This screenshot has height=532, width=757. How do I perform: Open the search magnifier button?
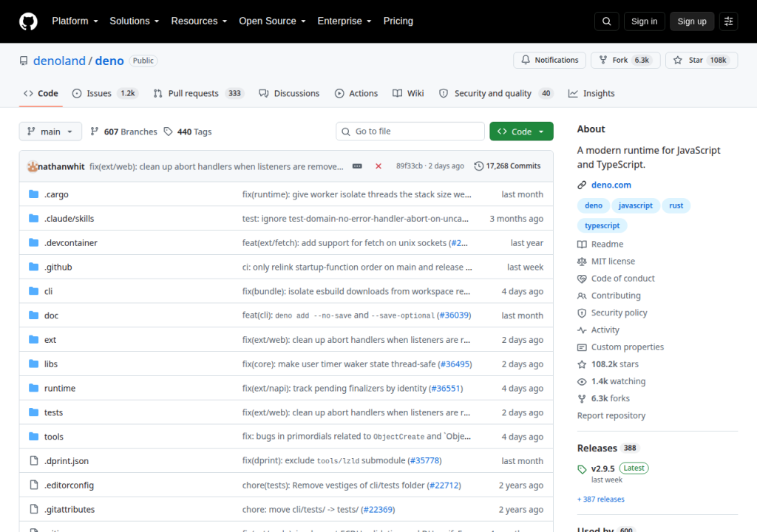point(606,21)
